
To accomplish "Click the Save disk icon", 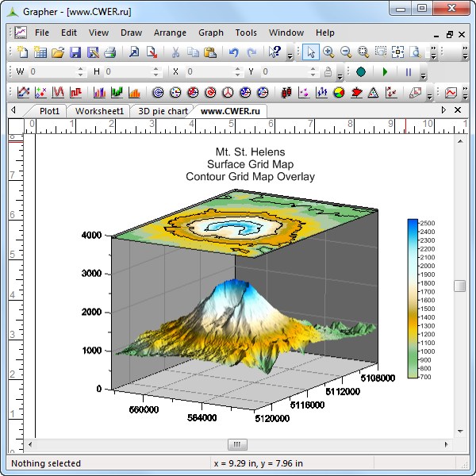I will coord(75,52).
